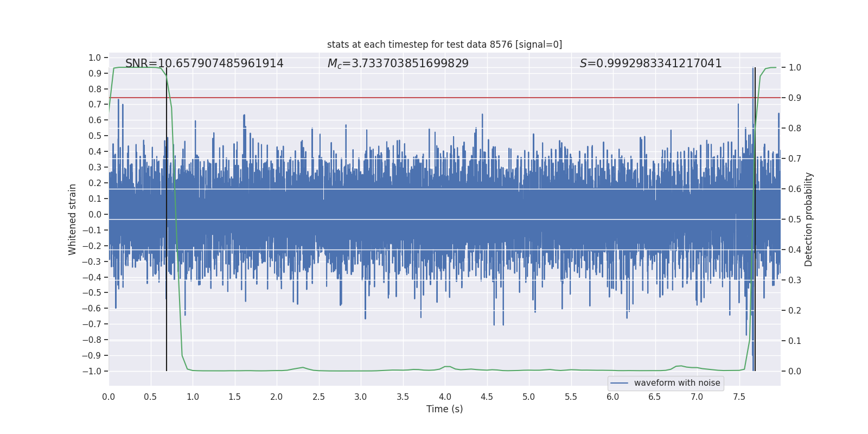Click the 0.9 tick on detection probability axis
The height and width of the screenshot is (434, 868).
click(x=795, y=98)
